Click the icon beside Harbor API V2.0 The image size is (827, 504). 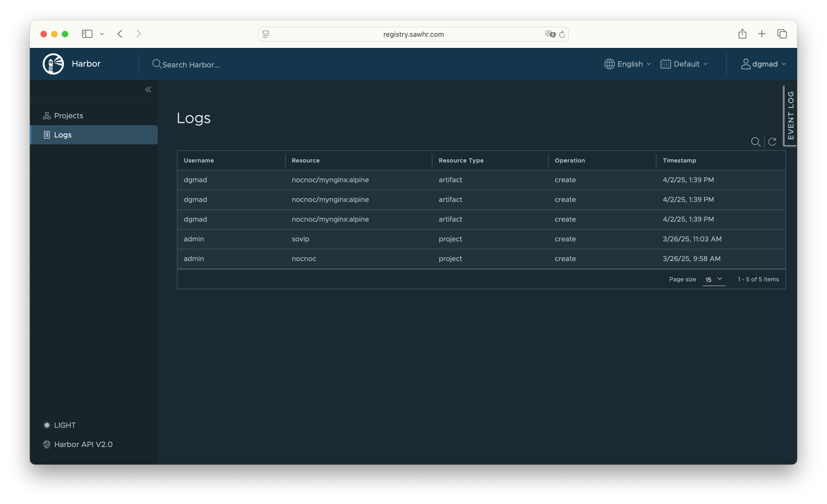point(47,444)
